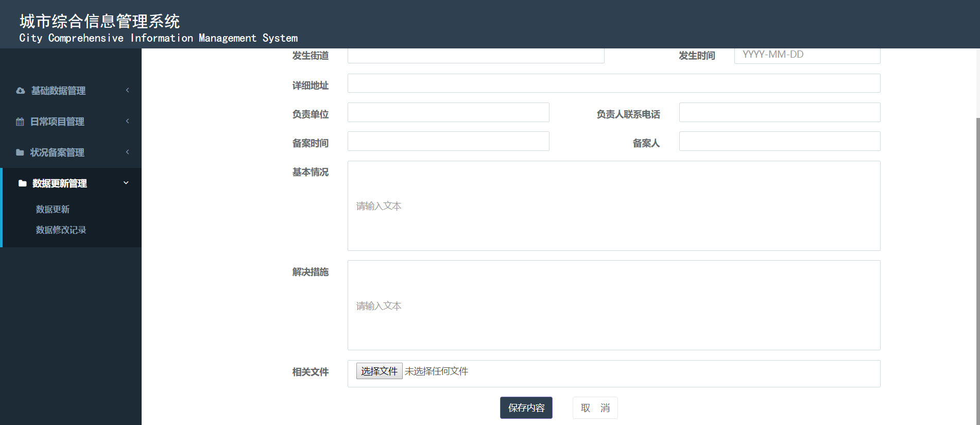The image size is (980, 425).
Task: Click the 选择文件 file chooser button
Action: 379,371
